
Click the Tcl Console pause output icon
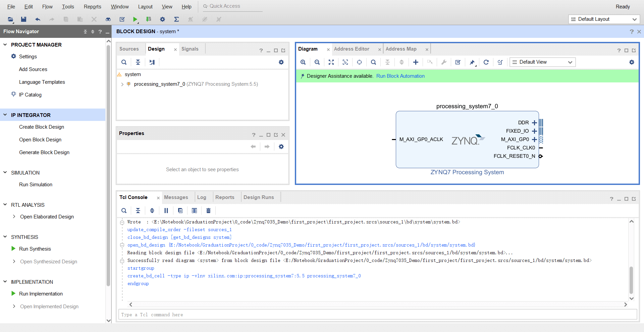point(166,210)
